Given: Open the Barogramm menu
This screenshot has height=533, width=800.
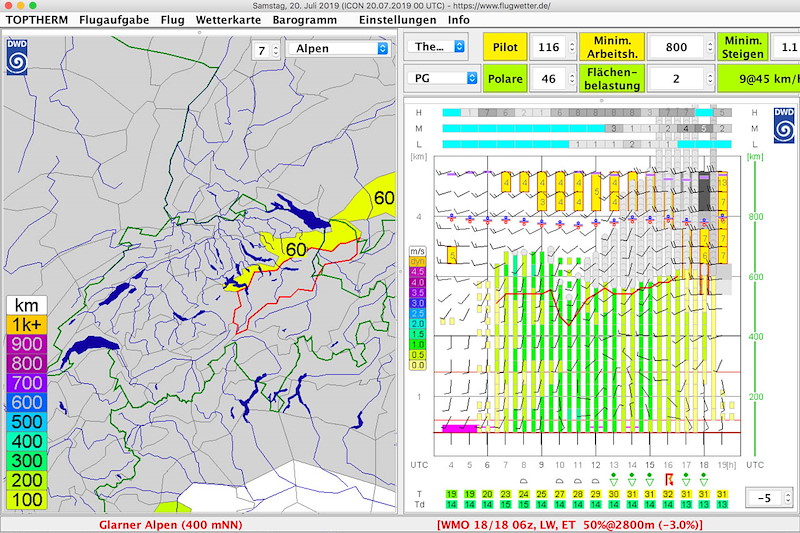Looking at the screenshot, I should click(305, 20).
